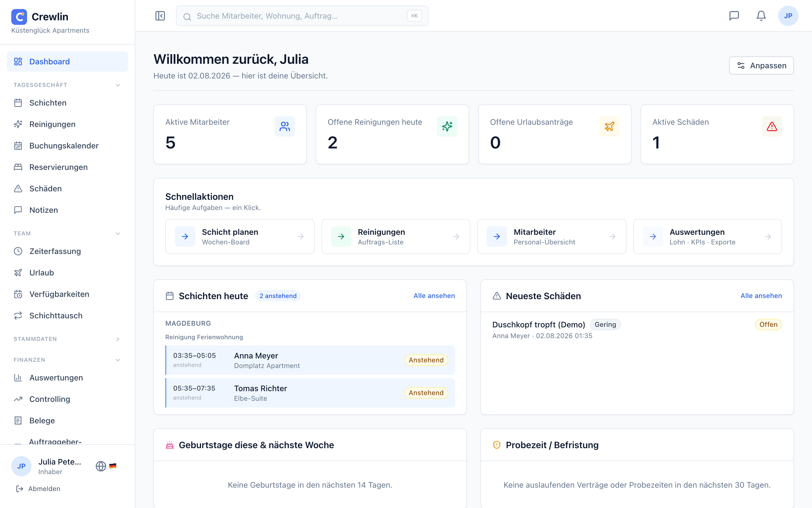Open the Reinigungen Auftrags-Liste quick action
Image resolution: width=812 pixels, height=508 pixels.
(x=396, y=237)
